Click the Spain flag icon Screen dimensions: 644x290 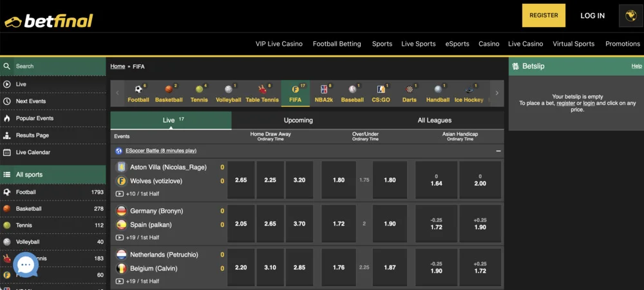tap(121, 225)
